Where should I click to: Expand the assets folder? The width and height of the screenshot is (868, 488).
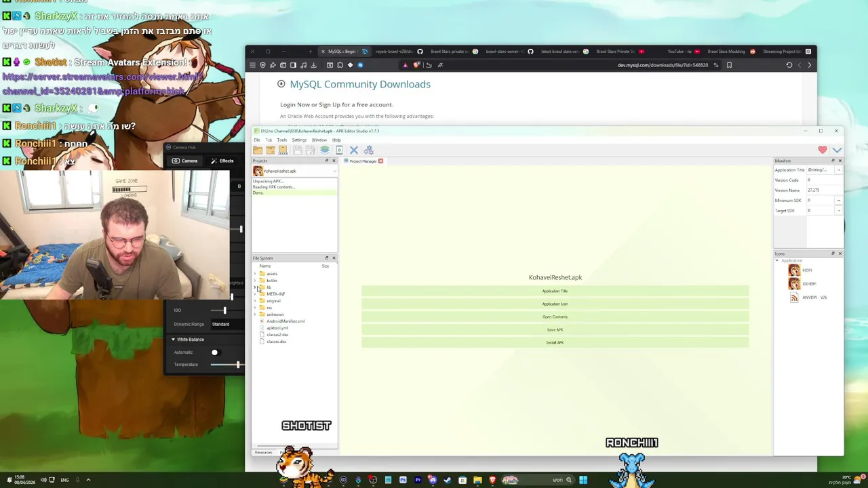pos(255,274)
